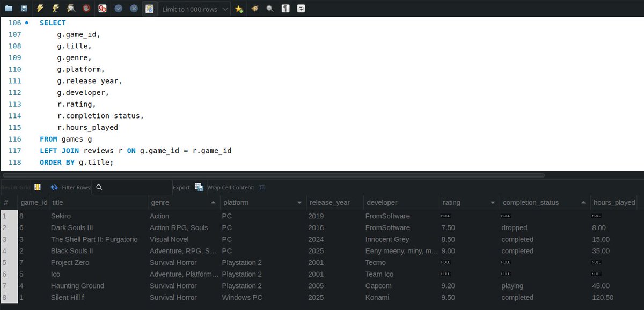644x310 pixels.
Task: Click the 'Konami' developer cell
Action: pyautogui.click(x=402, y=298)
